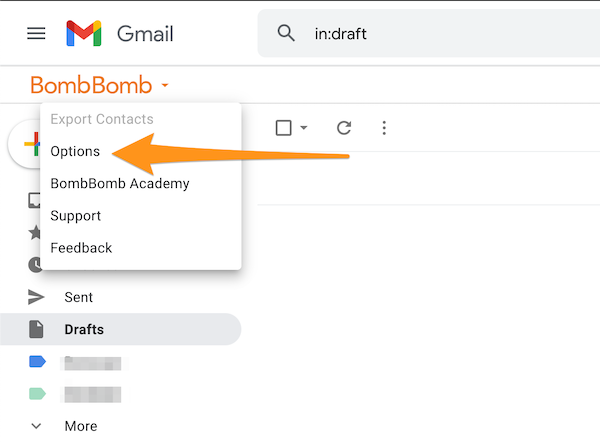The image size is (600, 443).
Task: Open the Gmail main menu hamburger icon
Action: [36, 33]
